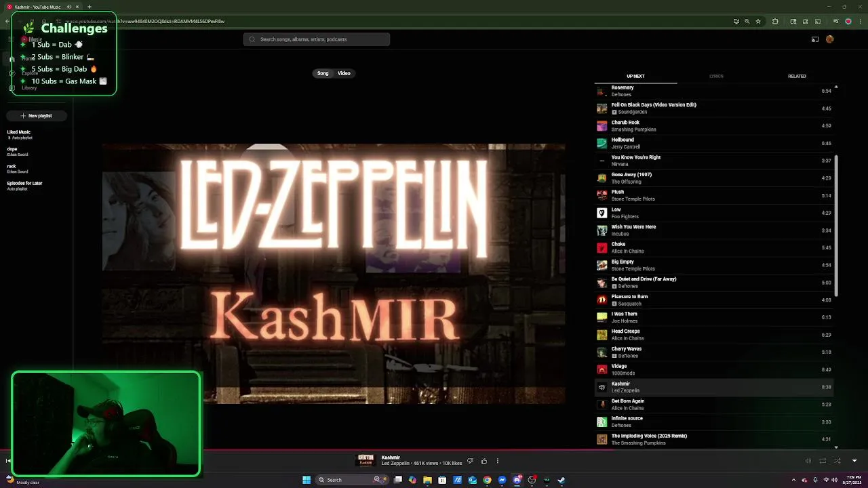Play Wish You Were Here by Incubus

coord(715,230)
